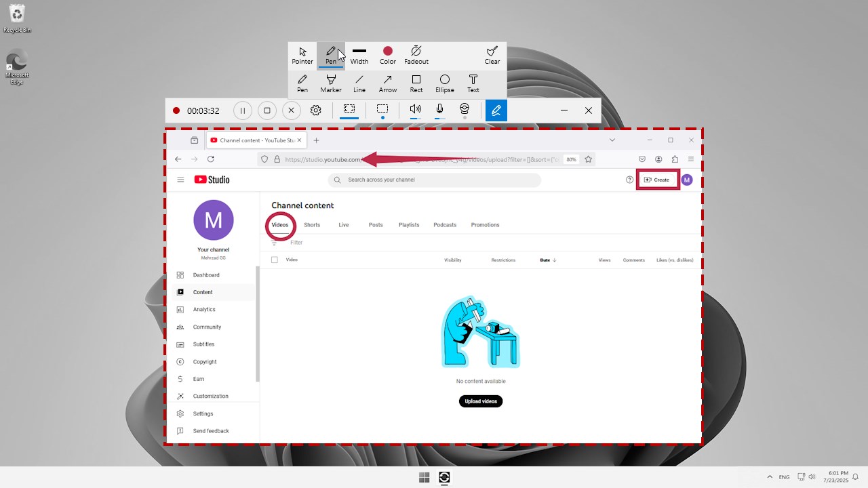Choose the Arrow drawing tool

(x=387, y=83)
